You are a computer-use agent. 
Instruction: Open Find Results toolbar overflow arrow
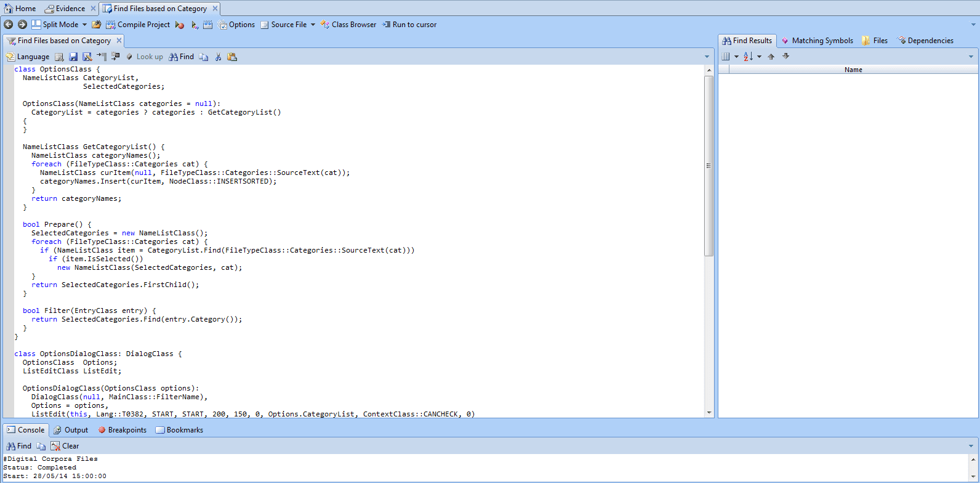click(x=971, y=57)
